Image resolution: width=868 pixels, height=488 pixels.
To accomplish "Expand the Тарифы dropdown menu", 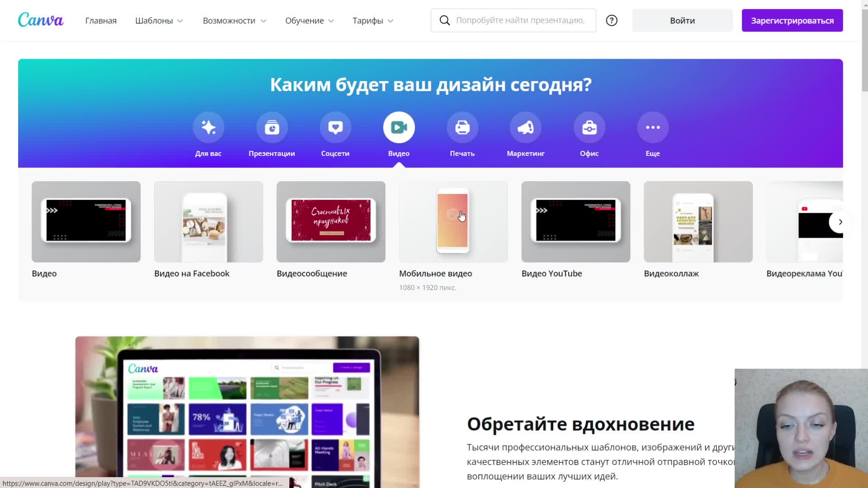I will pyautogui.click(x=373, y=21).
